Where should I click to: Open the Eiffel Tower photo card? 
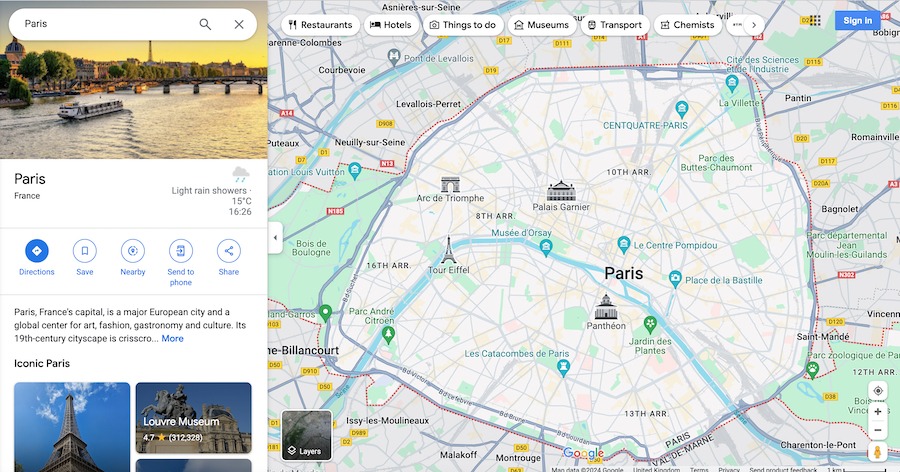pos(72,427)
